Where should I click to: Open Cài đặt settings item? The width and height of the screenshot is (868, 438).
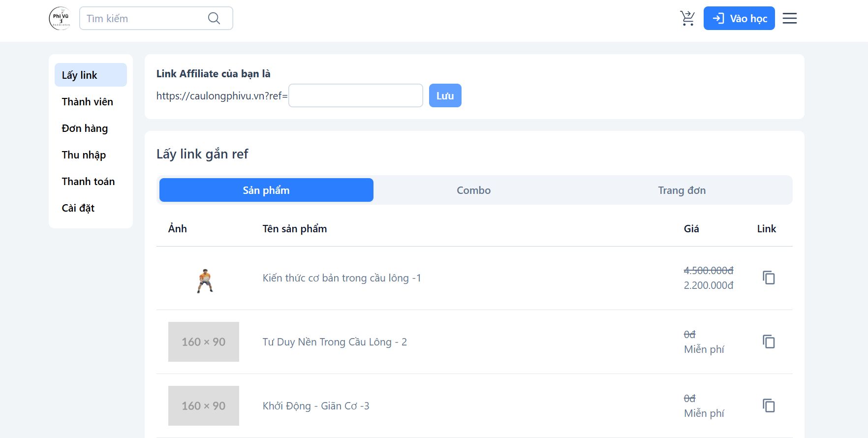pos(78,208)
